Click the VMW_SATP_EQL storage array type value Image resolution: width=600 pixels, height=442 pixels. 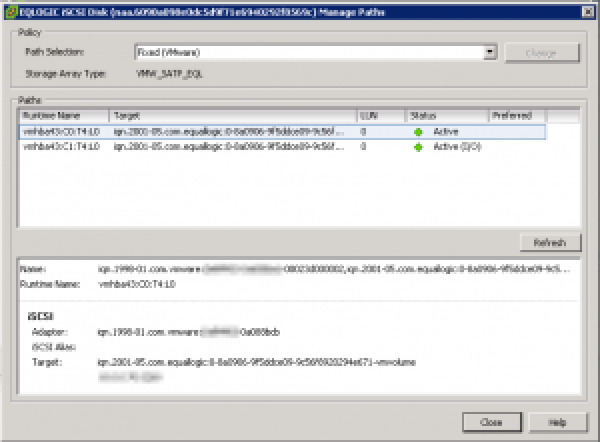pos(169,74)
